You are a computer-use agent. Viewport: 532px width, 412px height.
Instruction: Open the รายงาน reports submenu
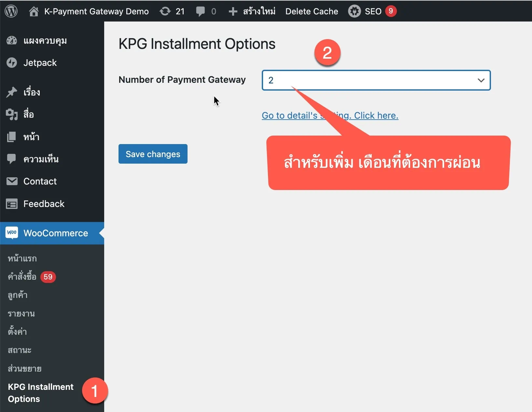[21, 314]
